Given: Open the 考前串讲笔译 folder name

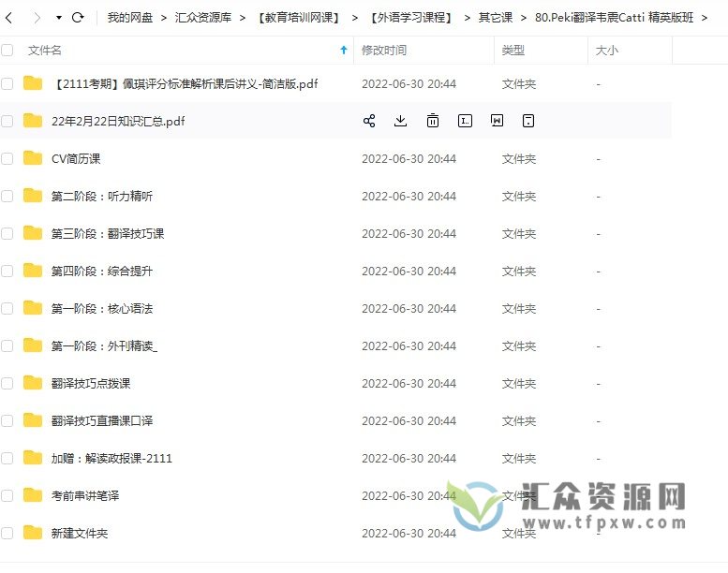Looking at the screenshot, I should click(85, 495).
